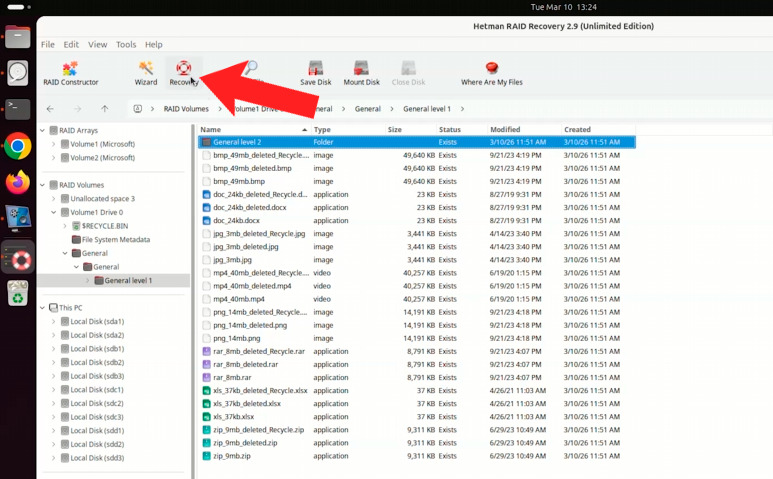Image resolution: width=773 pixels, height=479 pixels.
Task: Expand Volume2 (Microsoft) in the tree
Action: pos(53,158)
